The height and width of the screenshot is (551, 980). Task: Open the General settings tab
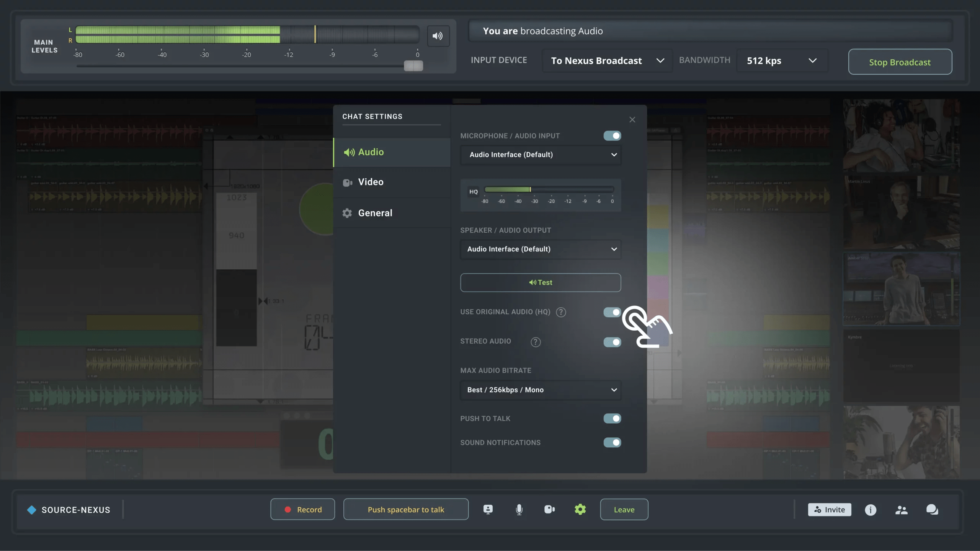coord(375,213)
